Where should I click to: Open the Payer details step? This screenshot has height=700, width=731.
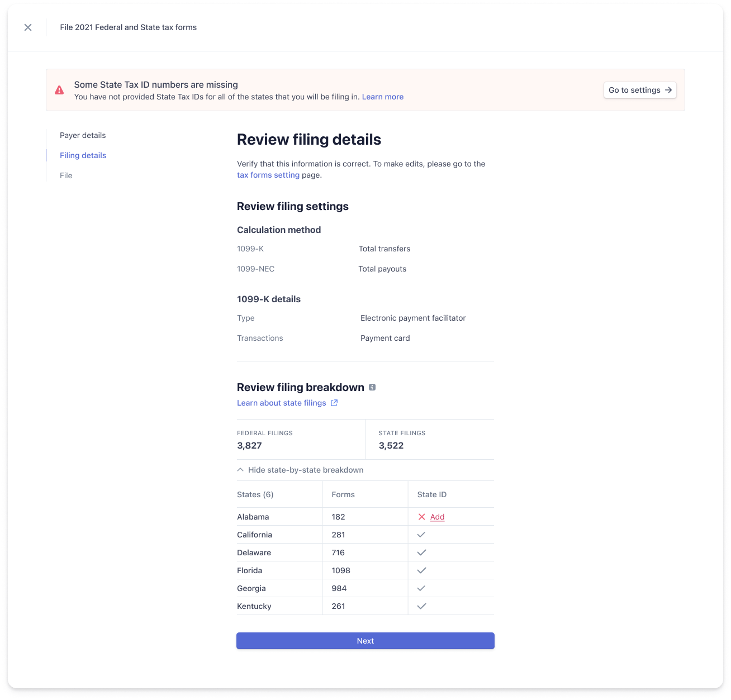point(83,135)
